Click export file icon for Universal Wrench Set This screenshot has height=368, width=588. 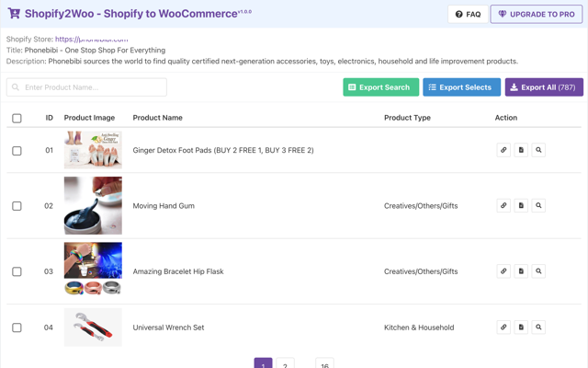tap(521, 328)
